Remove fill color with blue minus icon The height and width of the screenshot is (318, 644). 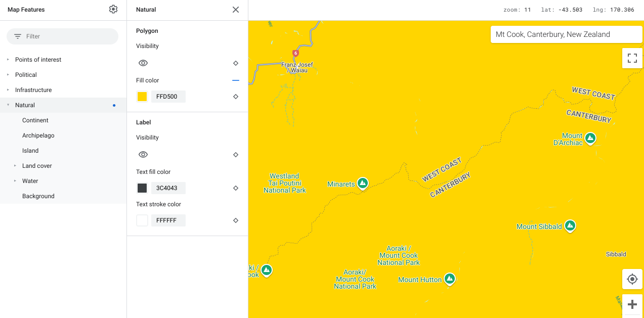click(236, 80)
